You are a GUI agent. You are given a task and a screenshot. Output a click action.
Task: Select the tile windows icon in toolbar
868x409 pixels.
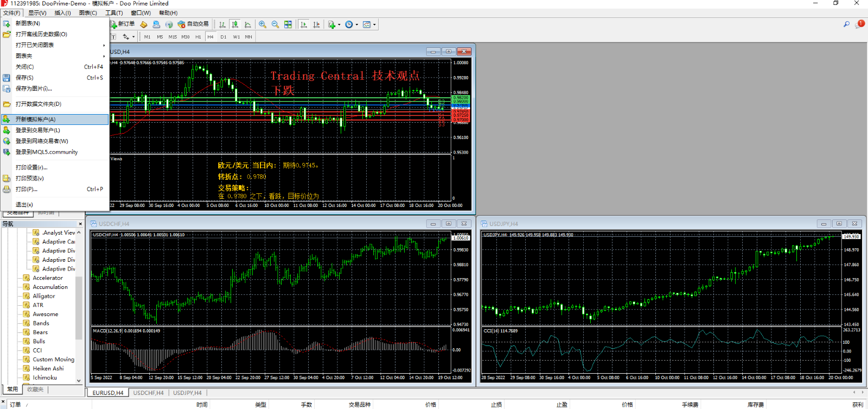click(288, 24)
